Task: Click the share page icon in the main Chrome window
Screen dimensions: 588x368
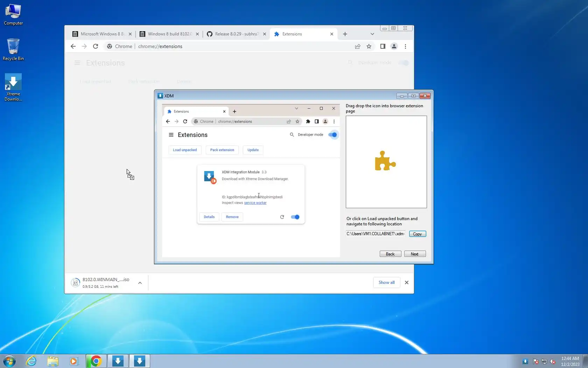Action: tap(358, 46)
